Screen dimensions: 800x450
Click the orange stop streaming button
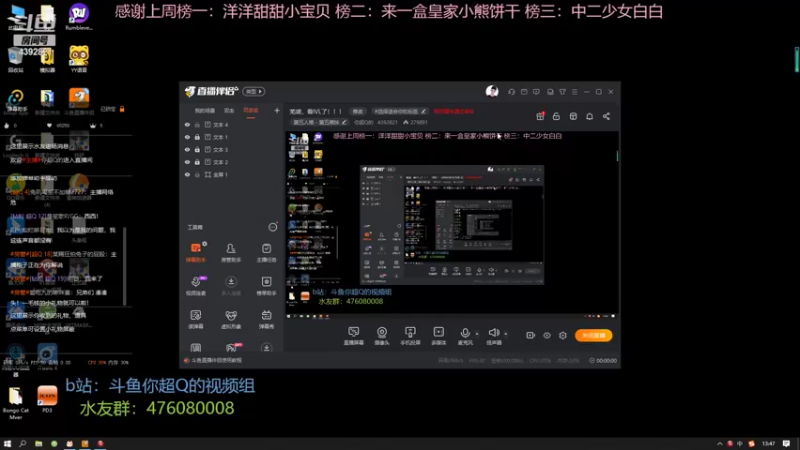593,335
